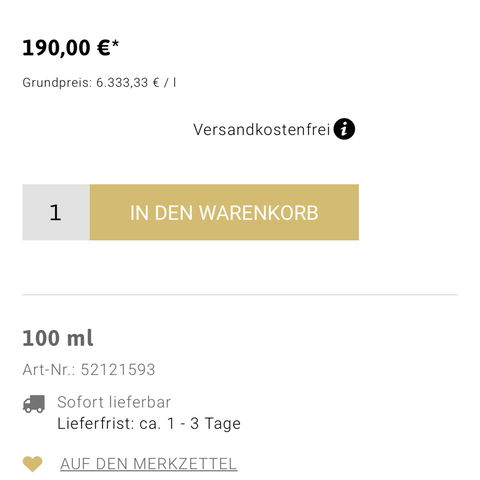
Task: Click the delivery truck icon
Action: (34, 404)
